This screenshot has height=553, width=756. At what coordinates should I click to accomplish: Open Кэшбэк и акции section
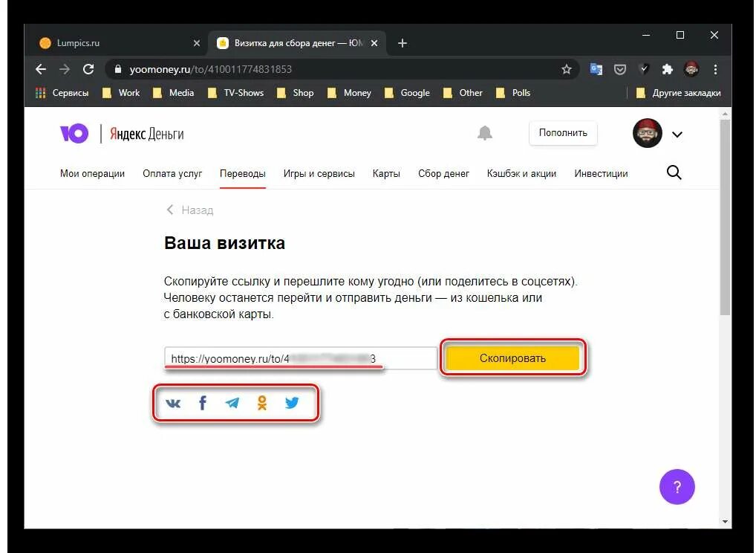point(521,173)
